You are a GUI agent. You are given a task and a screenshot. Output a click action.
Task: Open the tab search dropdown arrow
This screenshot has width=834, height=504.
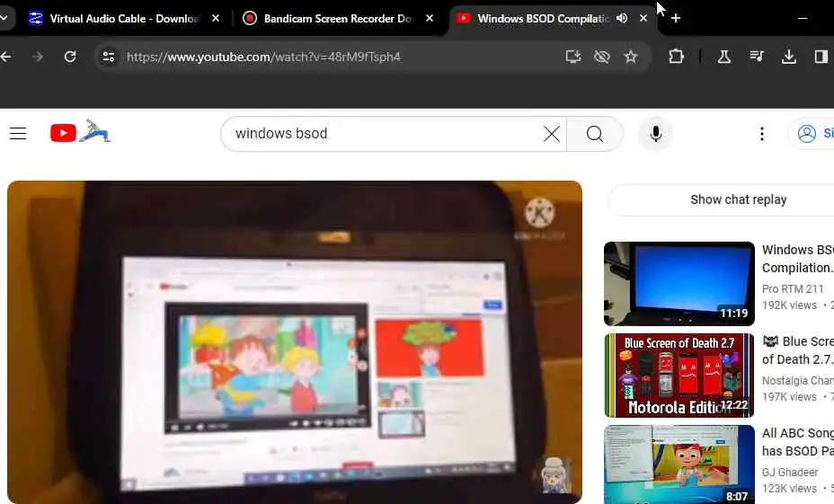(4, 19)
